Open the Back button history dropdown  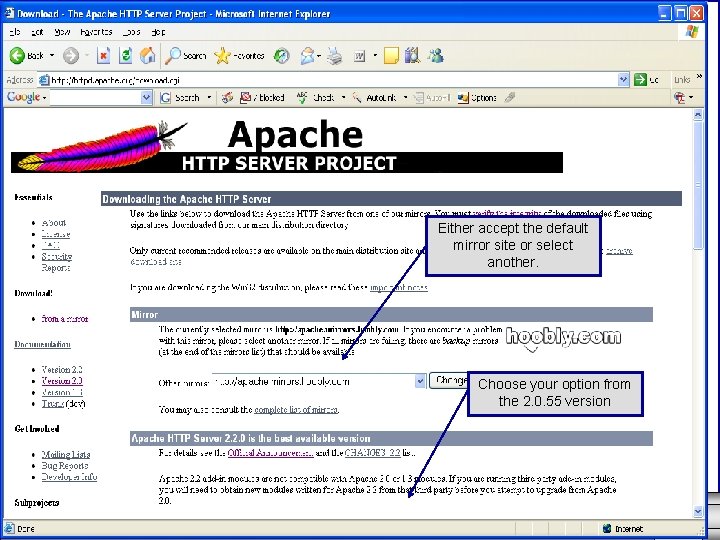(x=52, y=56)
